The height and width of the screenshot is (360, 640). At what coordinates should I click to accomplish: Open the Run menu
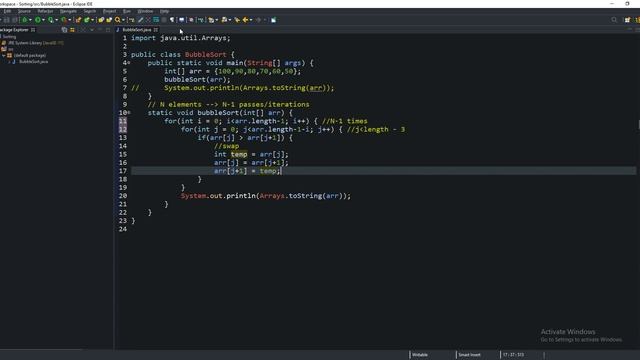(127, 11)
